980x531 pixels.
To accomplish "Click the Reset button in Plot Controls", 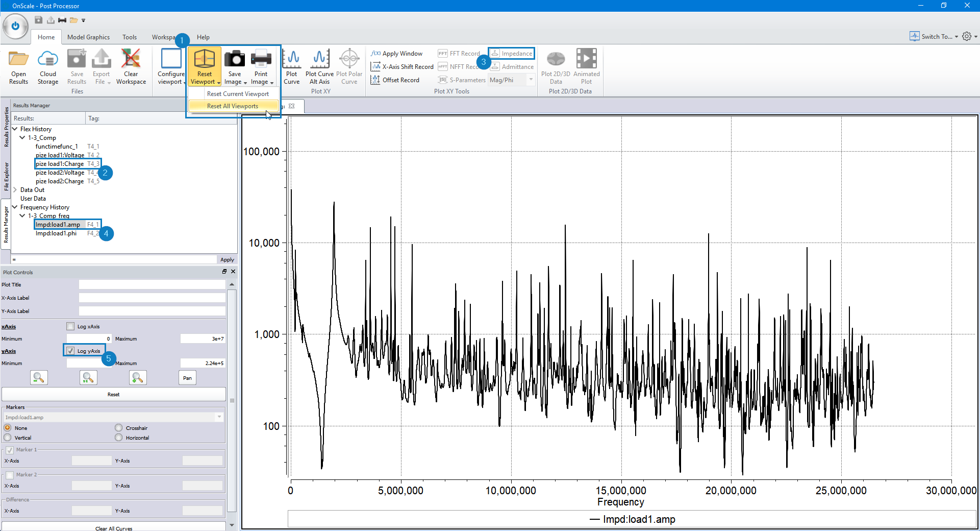I will click(x=113, y=395).
